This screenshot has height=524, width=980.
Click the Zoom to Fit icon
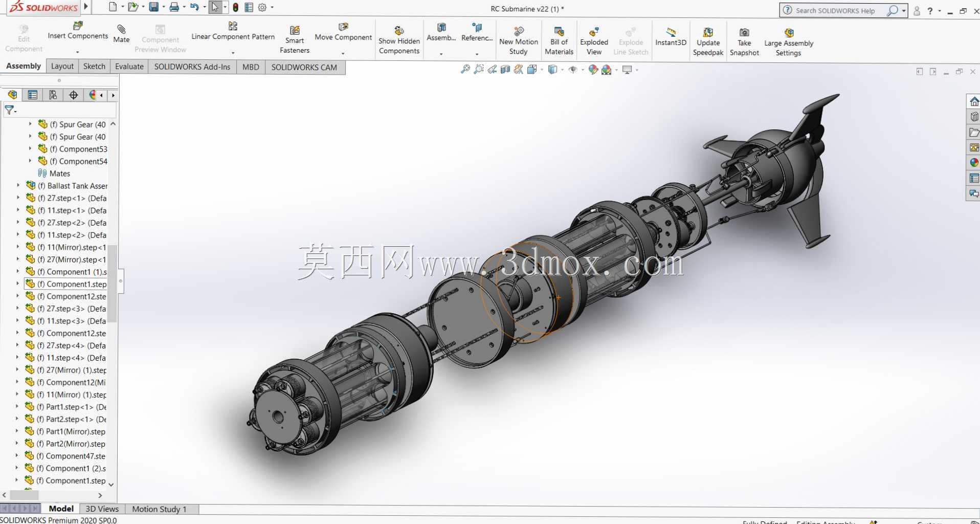(x=465, y=69)
